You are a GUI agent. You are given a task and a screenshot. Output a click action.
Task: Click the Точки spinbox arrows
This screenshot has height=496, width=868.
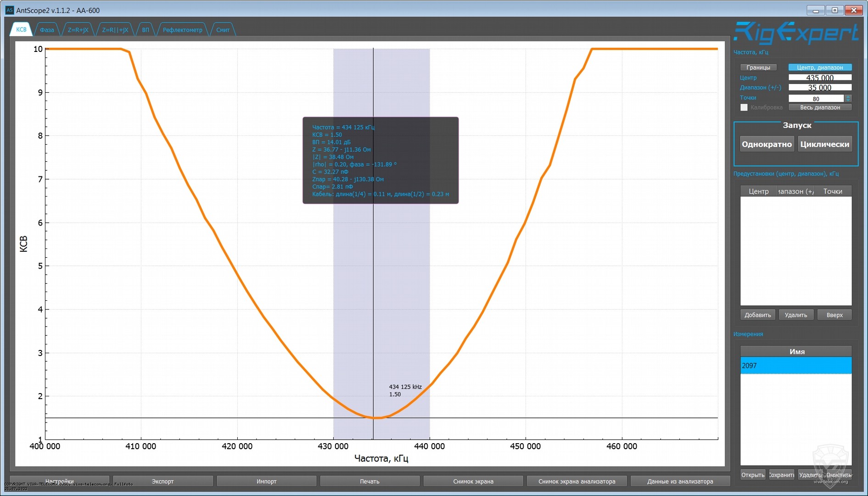point(848,98)
